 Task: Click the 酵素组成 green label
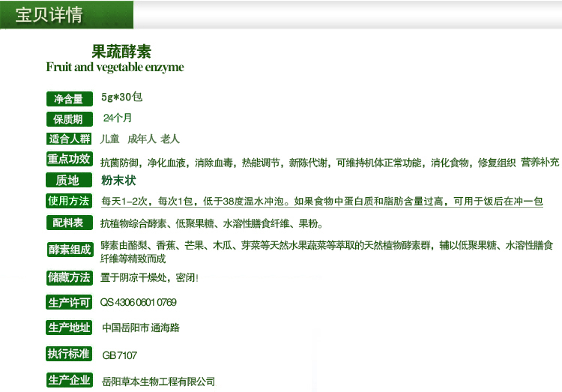[69, 250]
